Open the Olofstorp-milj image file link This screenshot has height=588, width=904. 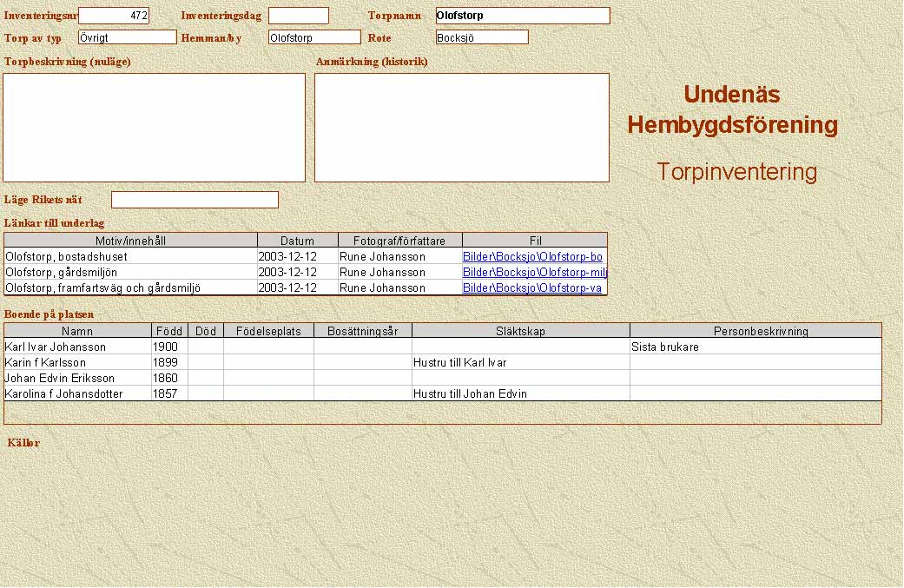[534, 273]
